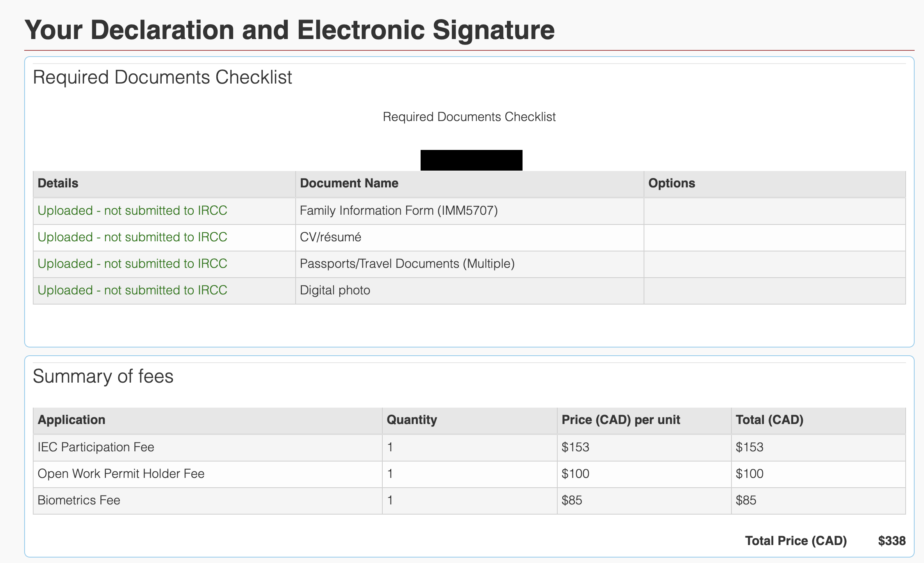Image resolution: width=924 pixels, height=563 pixels.
Task: Click the upload status for Passports/Travel Documents
Action: (x=132, y=264)
